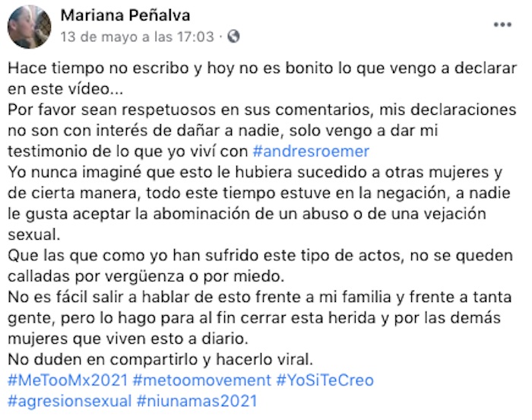
Task: Click the line starting "Yo nunca imaginé"
Action: [x=255, y=172]
